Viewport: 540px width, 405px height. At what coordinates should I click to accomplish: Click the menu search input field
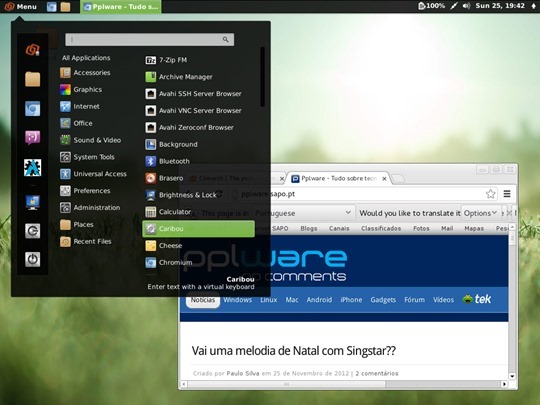click(x=149, y=40)
